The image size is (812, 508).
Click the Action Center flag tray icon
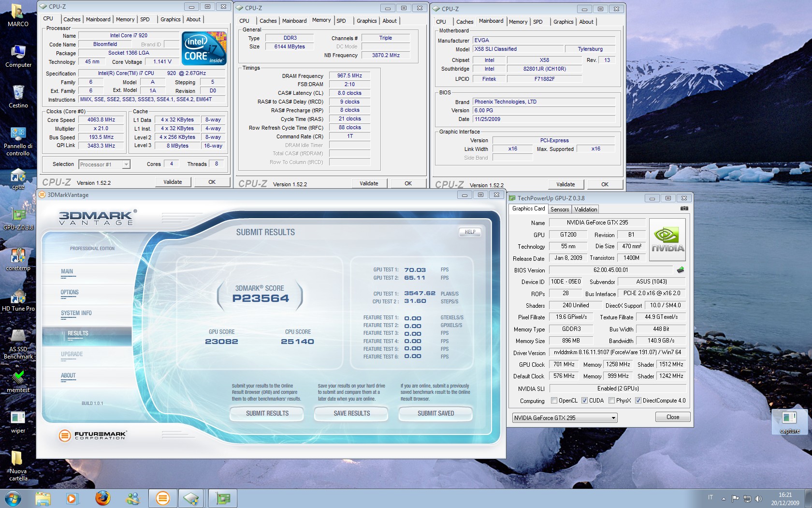[735, 498]
